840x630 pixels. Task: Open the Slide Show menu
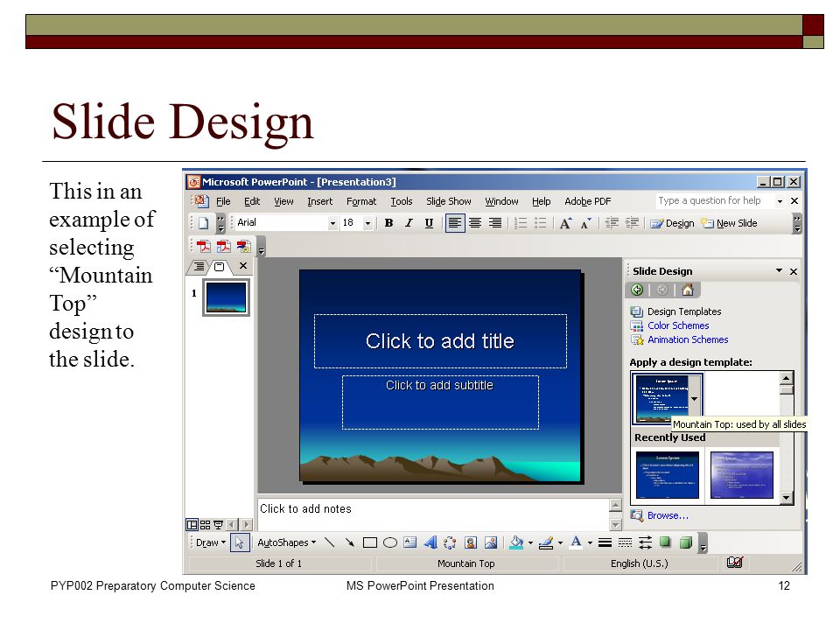(x=448, y=201)
